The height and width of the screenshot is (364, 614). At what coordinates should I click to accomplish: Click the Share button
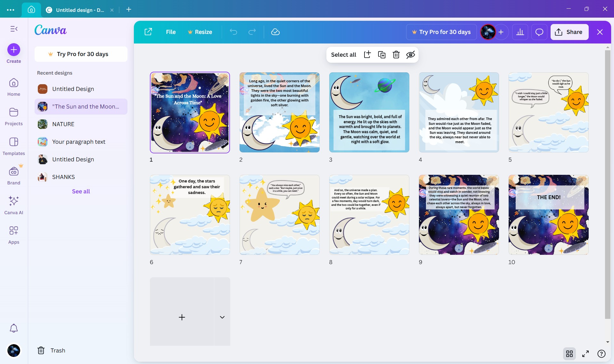point(569,32)
